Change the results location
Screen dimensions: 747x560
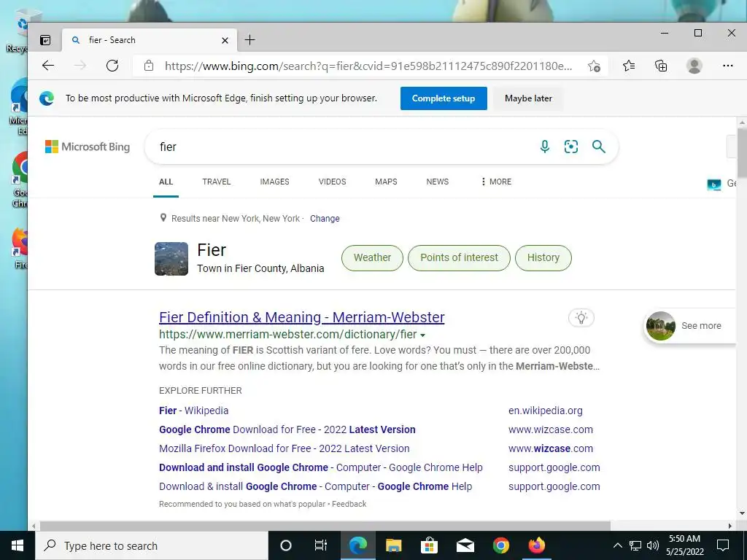tap(325, 219)
